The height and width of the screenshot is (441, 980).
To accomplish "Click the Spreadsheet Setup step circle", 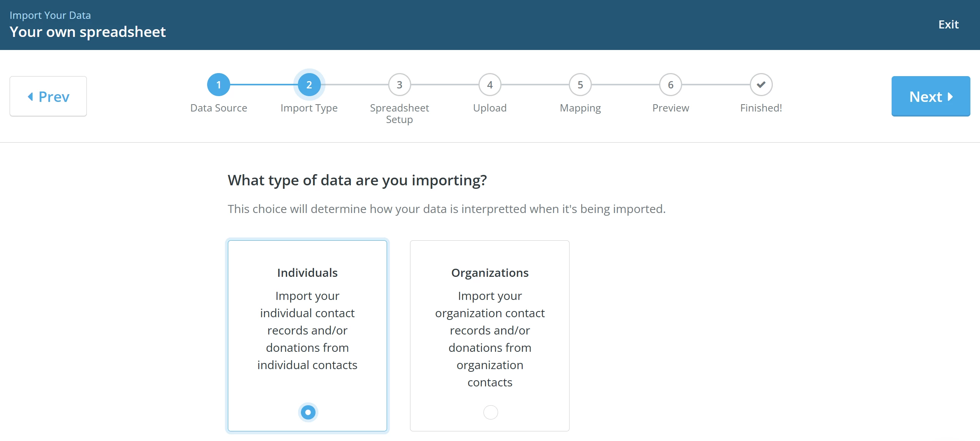I will click(x=399, y=85).
